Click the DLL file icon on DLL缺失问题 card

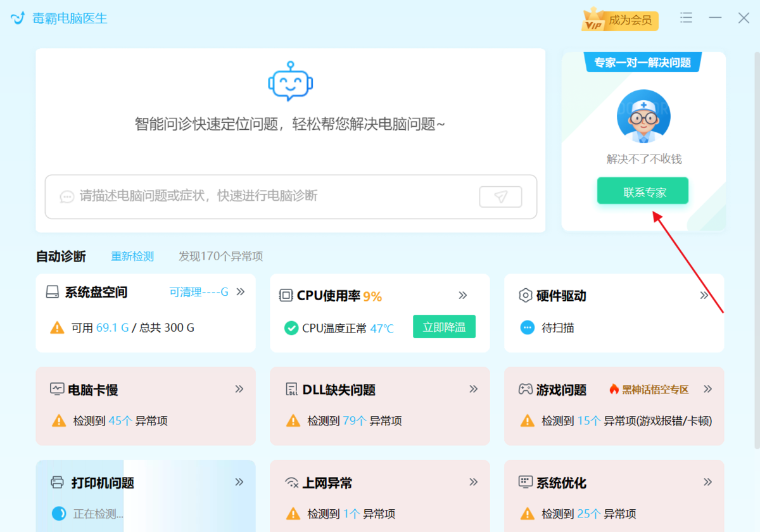(289, 389)
